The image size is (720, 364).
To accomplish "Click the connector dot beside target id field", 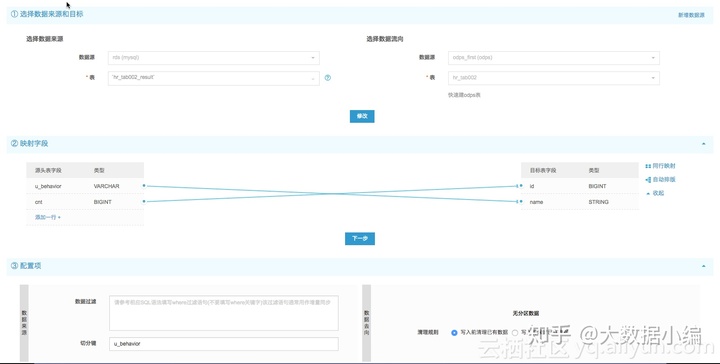I will tap(521, 186).
